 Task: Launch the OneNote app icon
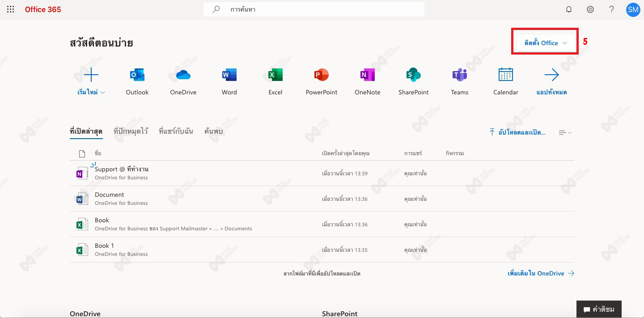368,75
